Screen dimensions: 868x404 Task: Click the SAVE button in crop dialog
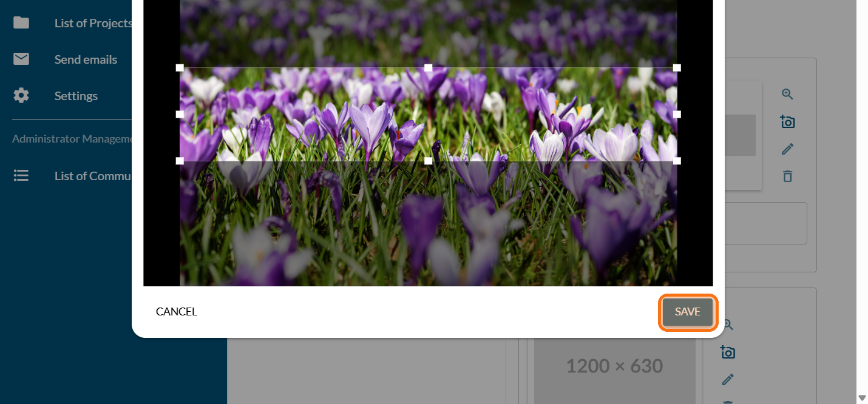tap(688, 312)
